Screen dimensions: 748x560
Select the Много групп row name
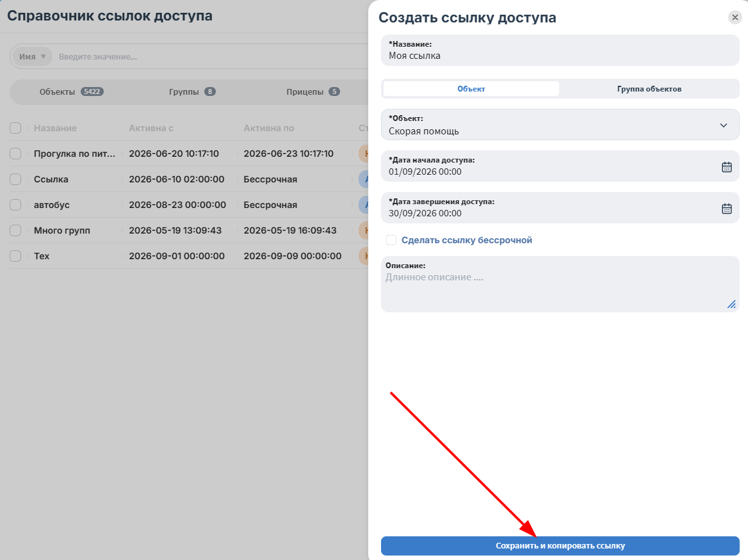point(62,230)
